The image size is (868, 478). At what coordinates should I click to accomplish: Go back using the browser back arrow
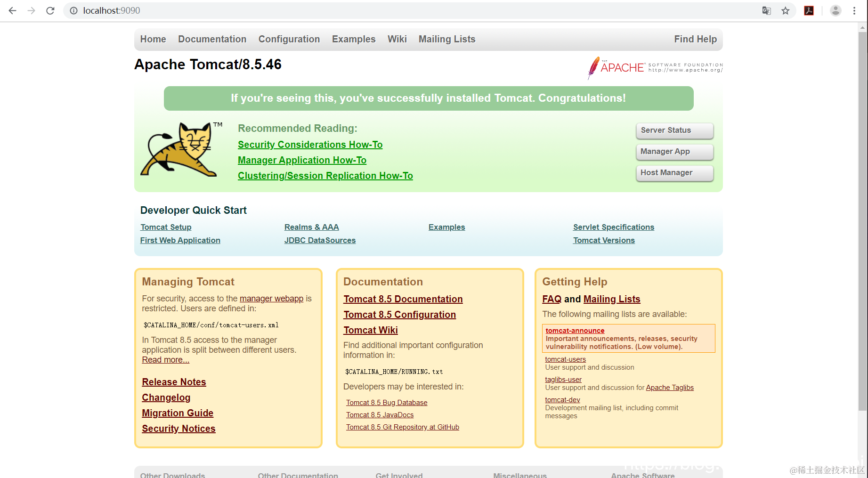point(13,10)
